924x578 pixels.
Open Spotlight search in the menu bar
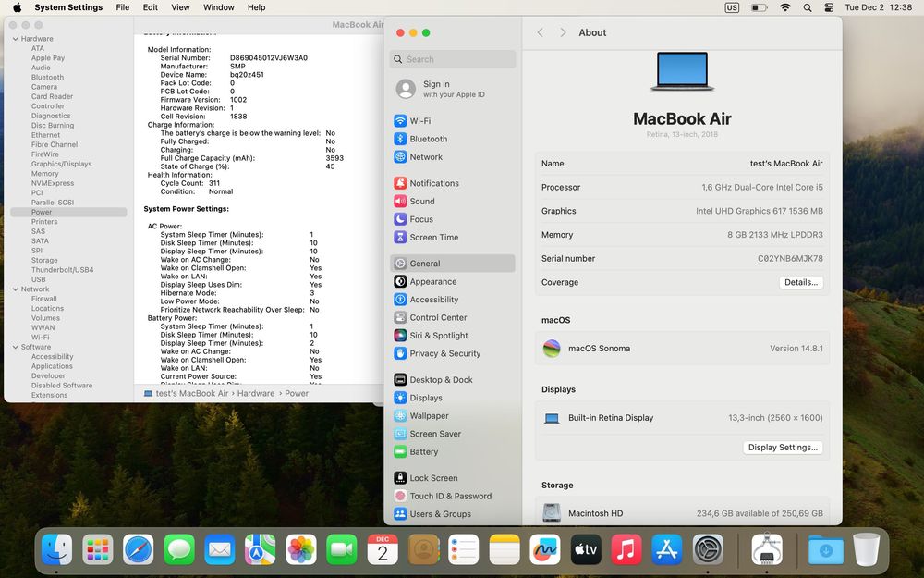point(808,7)
